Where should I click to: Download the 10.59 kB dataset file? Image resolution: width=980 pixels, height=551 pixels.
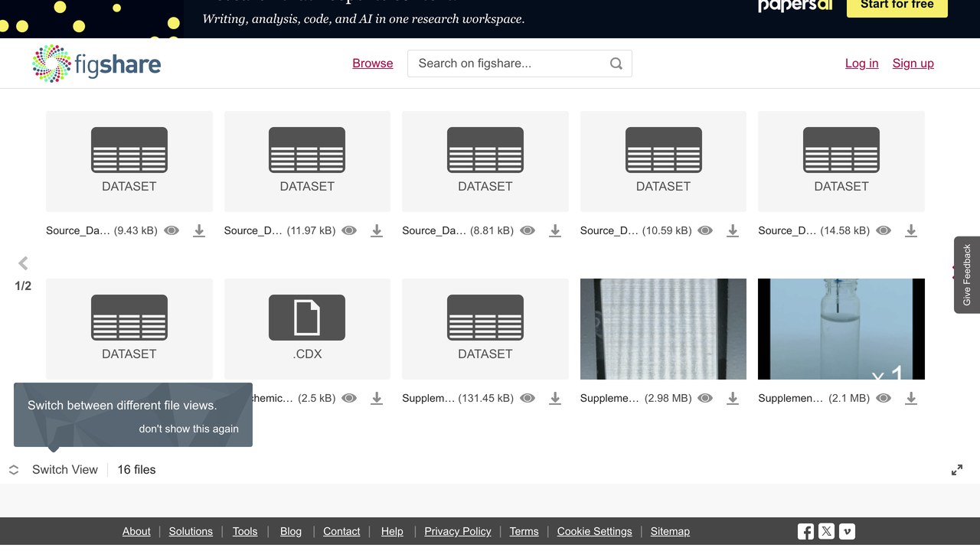coord(733,230)
